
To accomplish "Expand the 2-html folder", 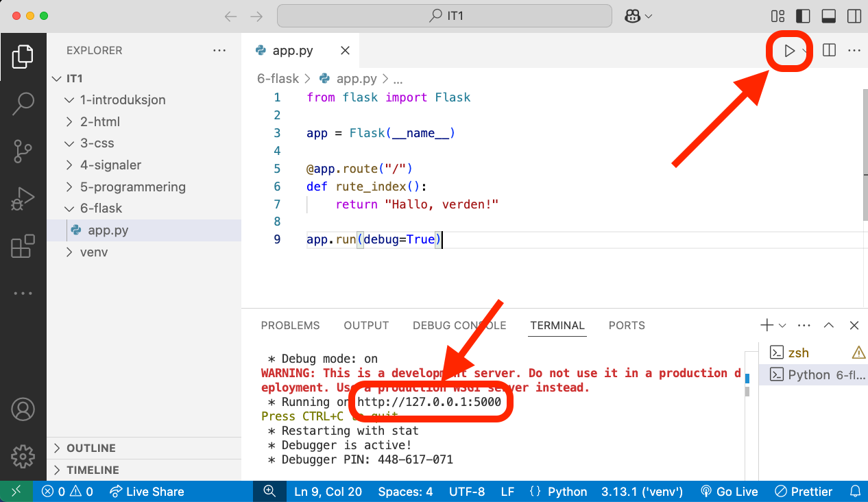I will click(100, 121).
